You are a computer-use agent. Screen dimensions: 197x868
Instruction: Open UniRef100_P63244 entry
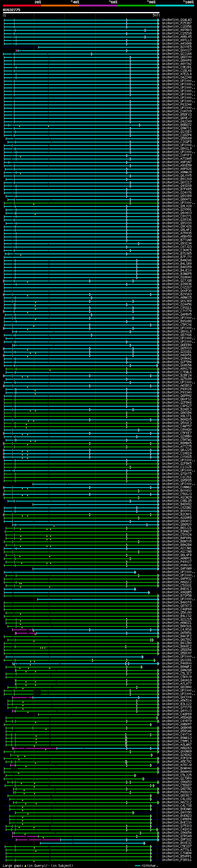[x=177, y=104]
